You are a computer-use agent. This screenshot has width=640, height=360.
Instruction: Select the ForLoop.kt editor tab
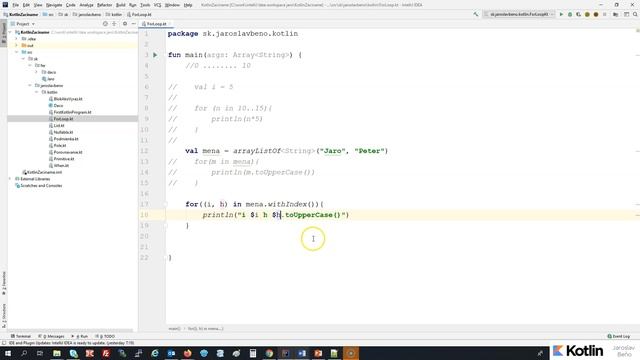click(156, 24)
